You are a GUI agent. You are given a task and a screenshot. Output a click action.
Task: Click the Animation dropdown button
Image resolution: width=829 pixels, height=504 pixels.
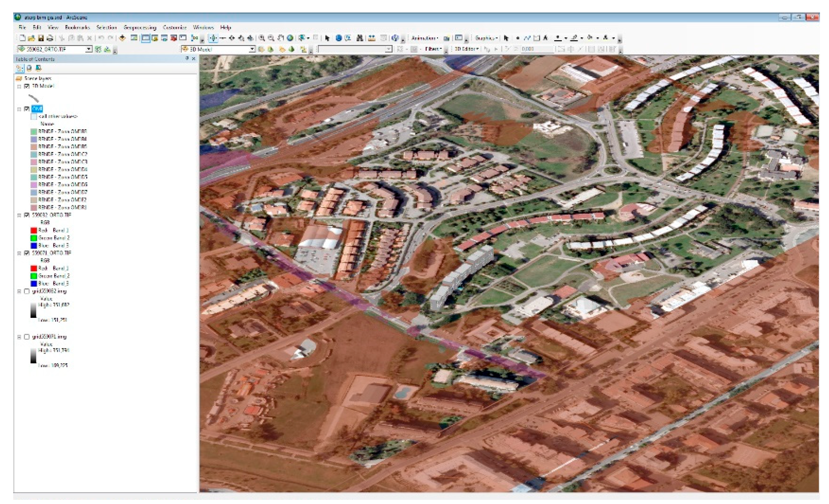coord(425,38)
